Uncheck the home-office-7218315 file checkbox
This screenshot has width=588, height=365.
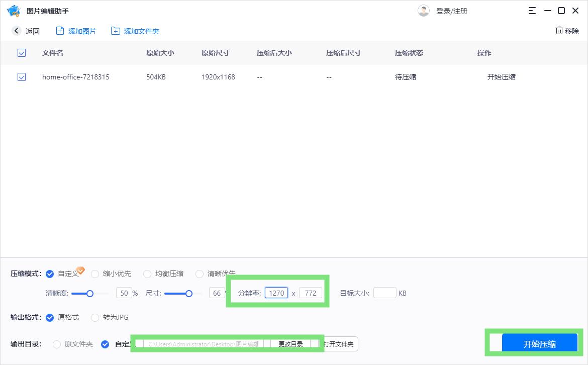pos(22,77)
